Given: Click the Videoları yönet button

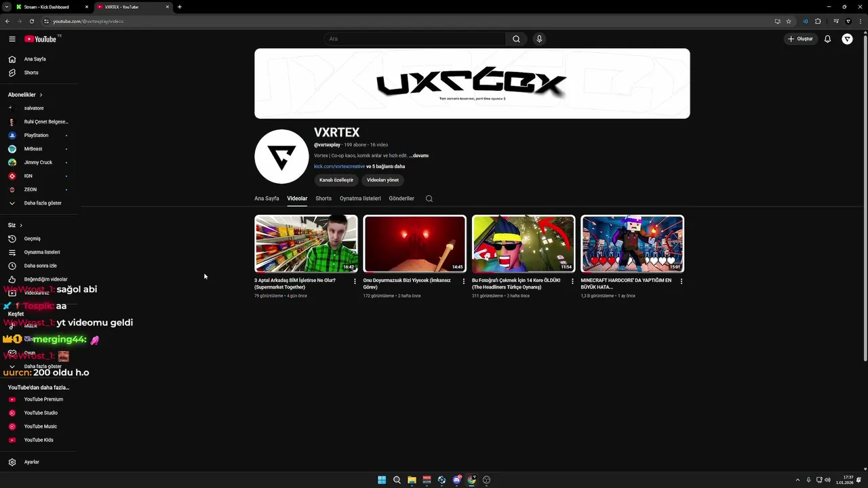Looking at the screenshot, I should click(383, 180).
